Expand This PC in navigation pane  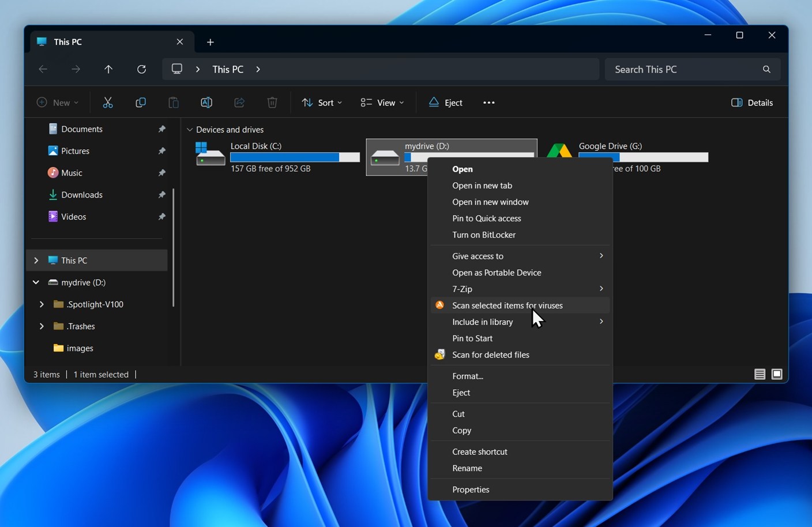coord(36,261)
